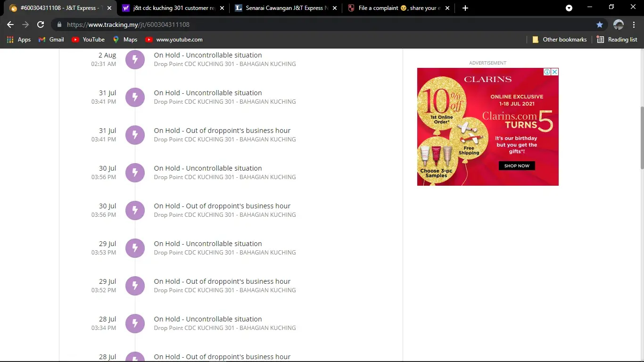Expand the tab search dropdown arrow
The height and width of the screenshot is (362, 644).
pos(569,8)
